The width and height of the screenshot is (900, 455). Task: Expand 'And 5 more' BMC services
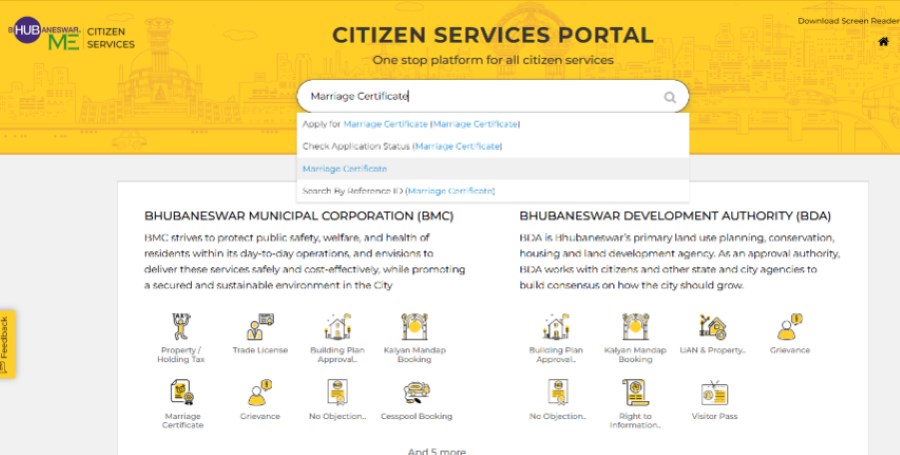(x=436, y=451)
